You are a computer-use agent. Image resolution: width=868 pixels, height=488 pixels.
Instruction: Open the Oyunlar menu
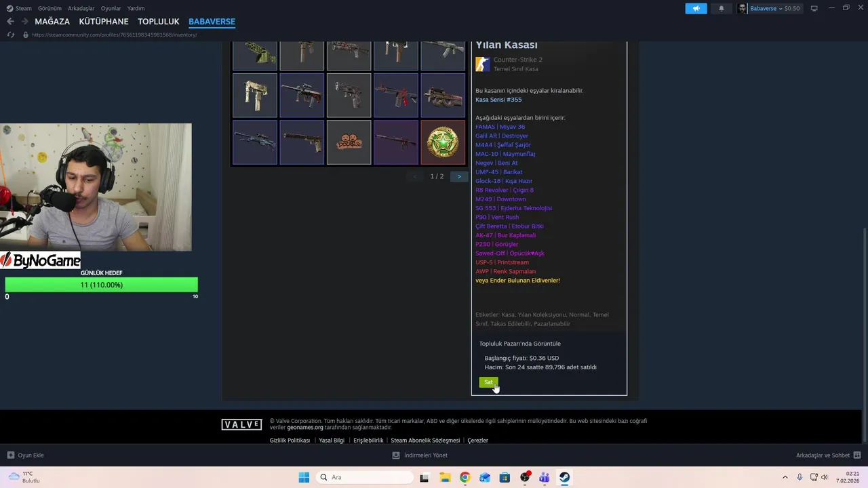[x=111, y=8]
